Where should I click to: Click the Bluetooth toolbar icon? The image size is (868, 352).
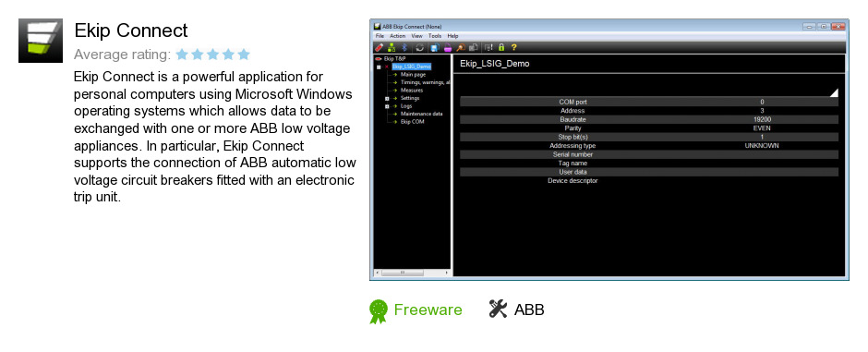(x=404, y=48)
